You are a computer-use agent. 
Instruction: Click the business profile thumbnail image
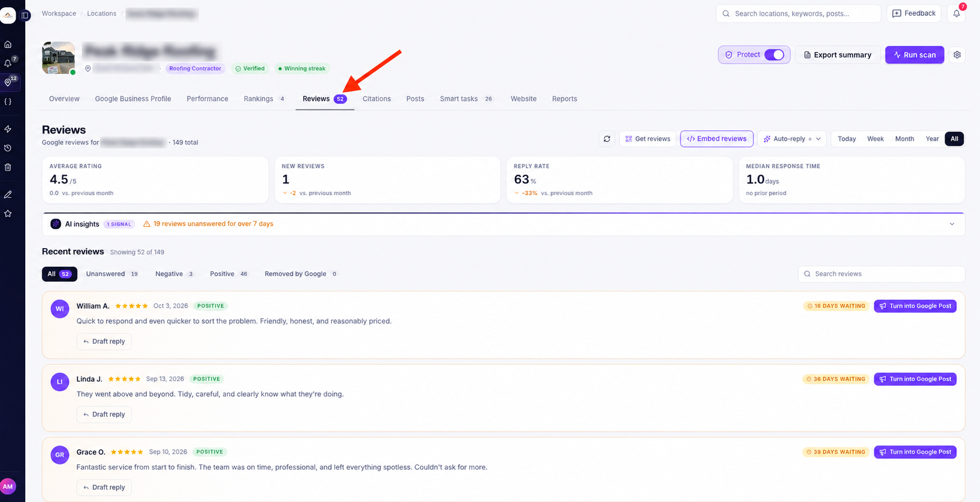pos(59,58)
